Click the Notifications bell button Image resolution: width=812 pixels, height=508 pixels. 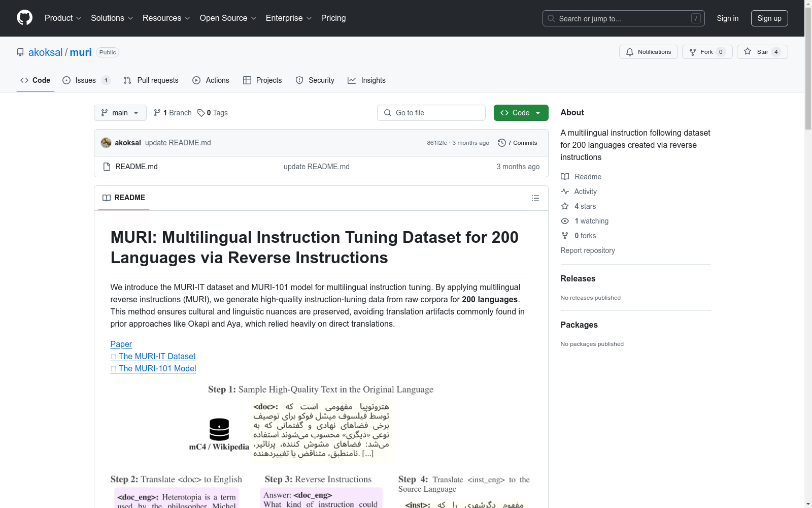point(648,52)
